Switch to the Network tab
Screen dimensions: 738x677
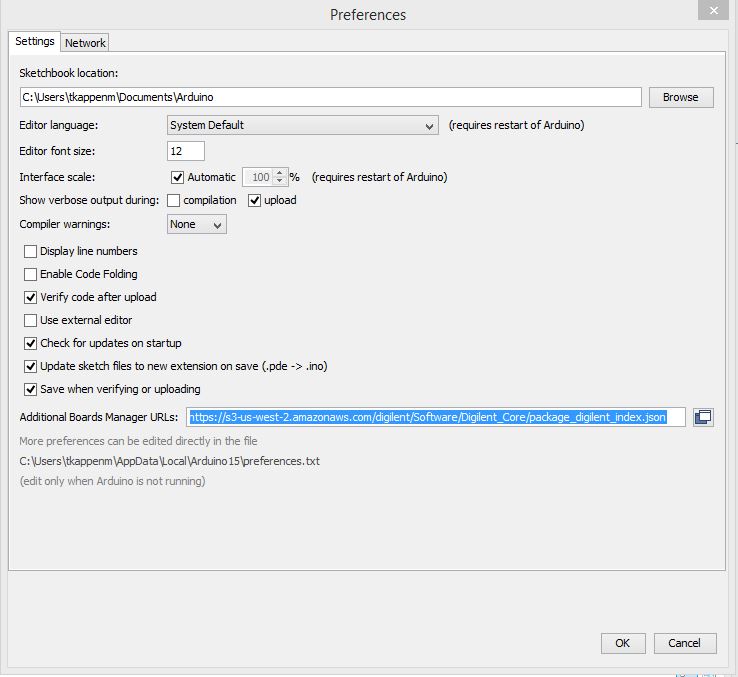click(x=85, y=43)
